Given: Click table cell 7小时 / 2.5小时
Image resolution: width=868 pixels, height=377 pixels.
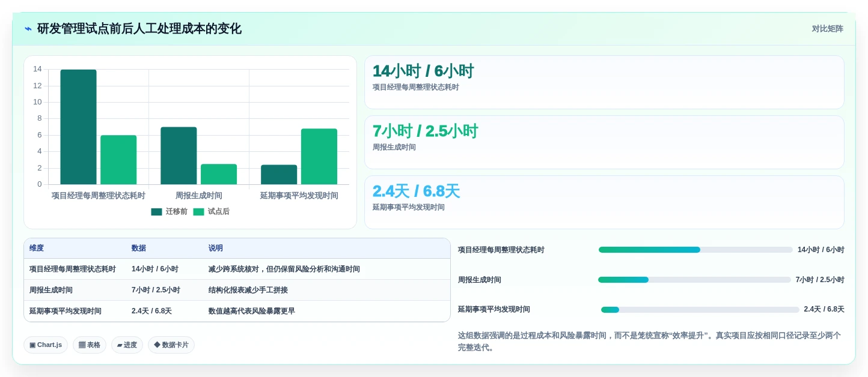Looking at the screenshot, I should pos(156,290).
